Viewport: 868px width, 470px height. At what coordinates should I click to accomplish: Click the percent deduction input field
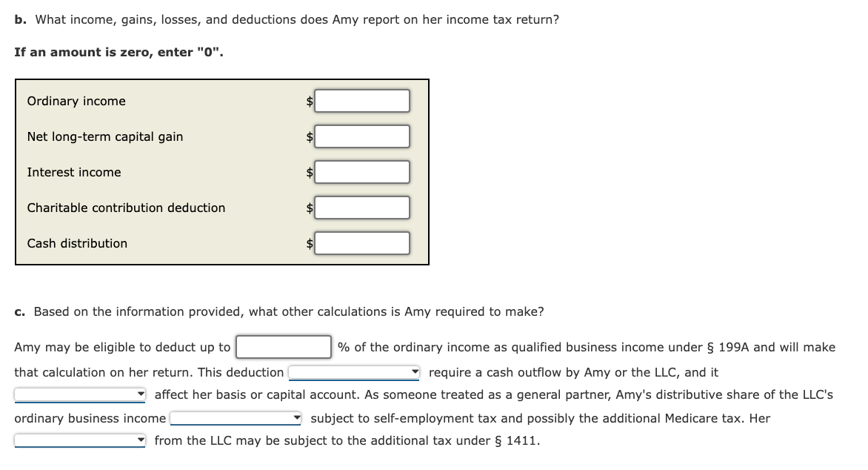[284, 347]
